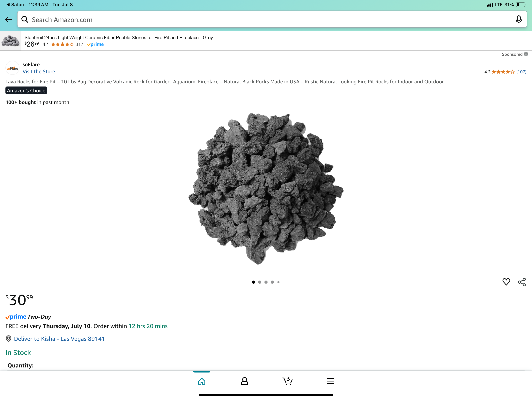This screenshot has height=399, width=532.
Task: Tap the delivery location pin icon
Action: [8, 339]
